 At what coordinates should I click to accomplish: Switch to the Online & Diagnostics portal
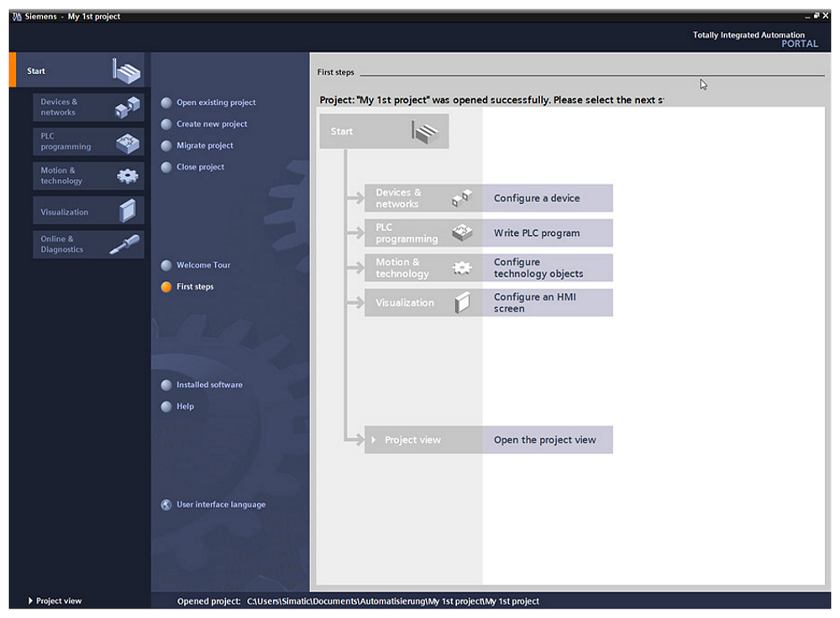click(88, 244)
